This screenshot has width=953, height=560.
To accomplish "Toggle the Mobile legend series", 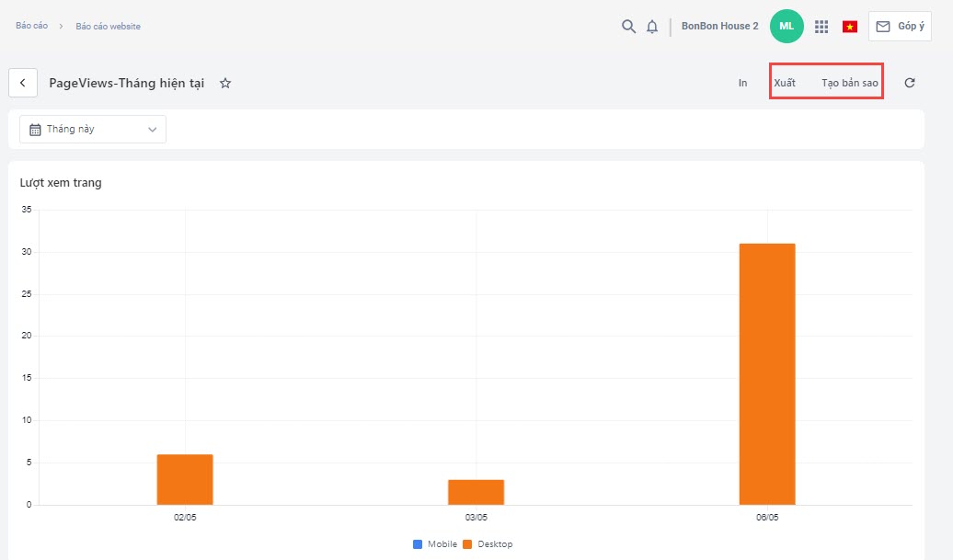I will coord(435,544).
